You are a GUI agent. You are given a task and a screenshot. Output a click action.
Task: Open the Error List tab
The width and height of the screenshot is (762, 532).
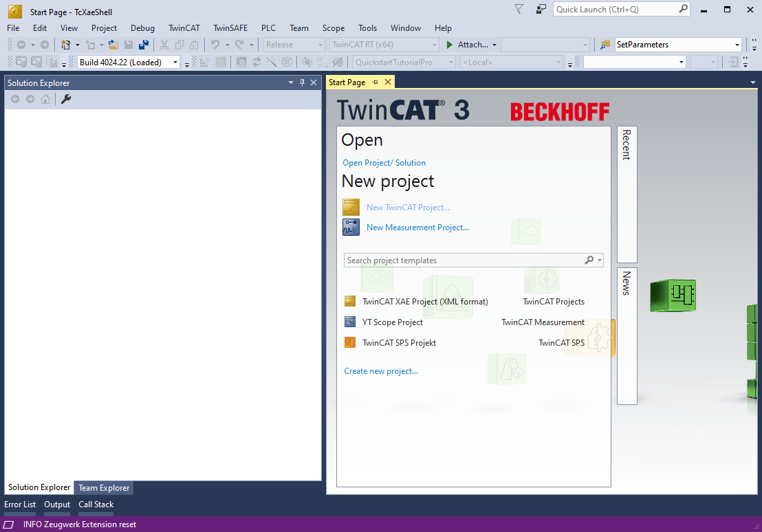(20, 505)
